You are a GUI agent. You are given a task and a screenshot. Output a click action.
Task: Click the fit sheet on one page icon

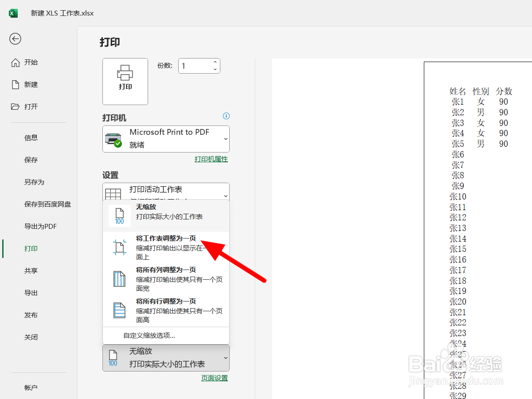point(120,247)
